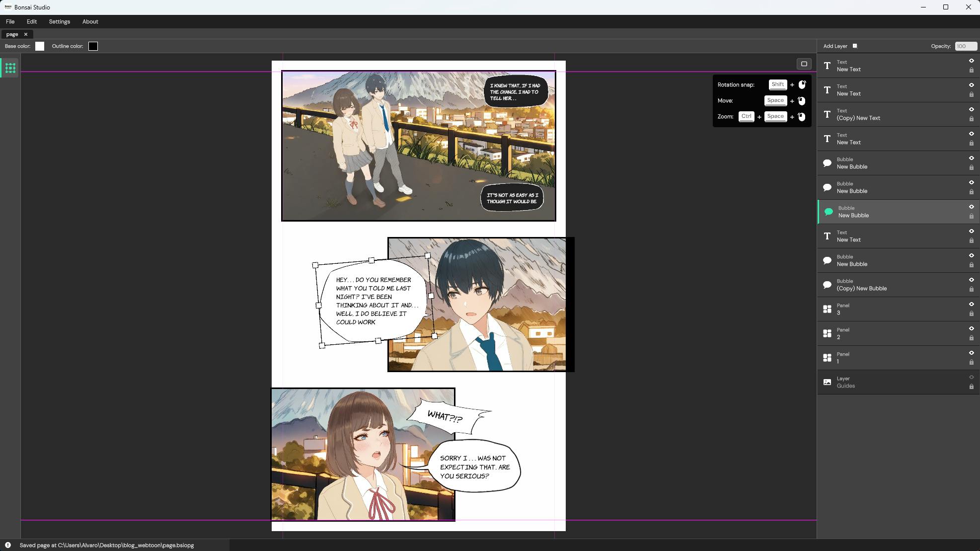This screenshot has width=980, height=551.
Task: Click the lock icon of New Text layer below highlighted bubble
Action: 972,240
